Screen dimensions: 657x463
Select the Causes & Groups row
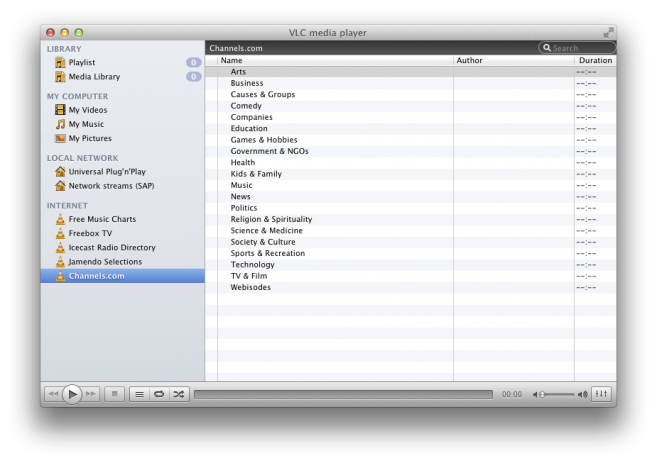(411, 94)
